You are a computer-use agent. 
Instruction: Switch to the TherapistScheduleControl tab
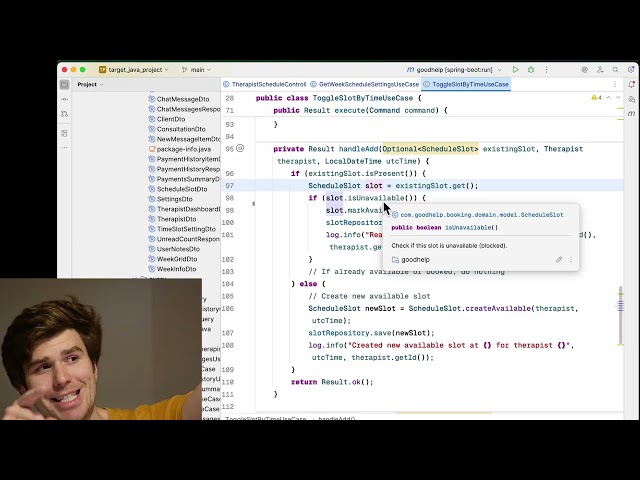pos(268,84)
